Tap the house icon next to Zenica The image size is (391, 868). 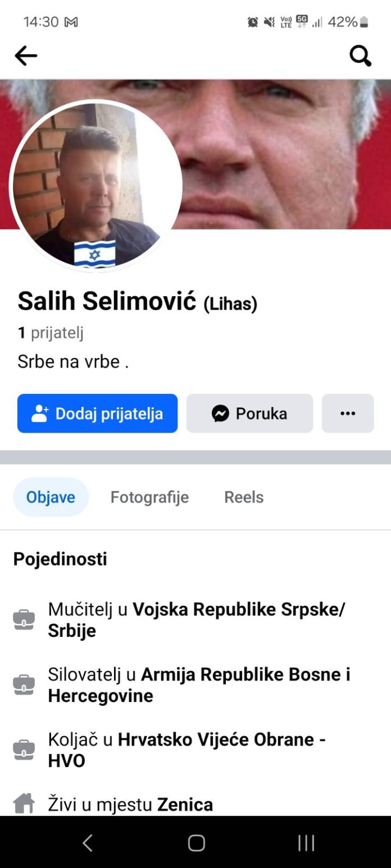pyautogui.click(x=24, y=804)
